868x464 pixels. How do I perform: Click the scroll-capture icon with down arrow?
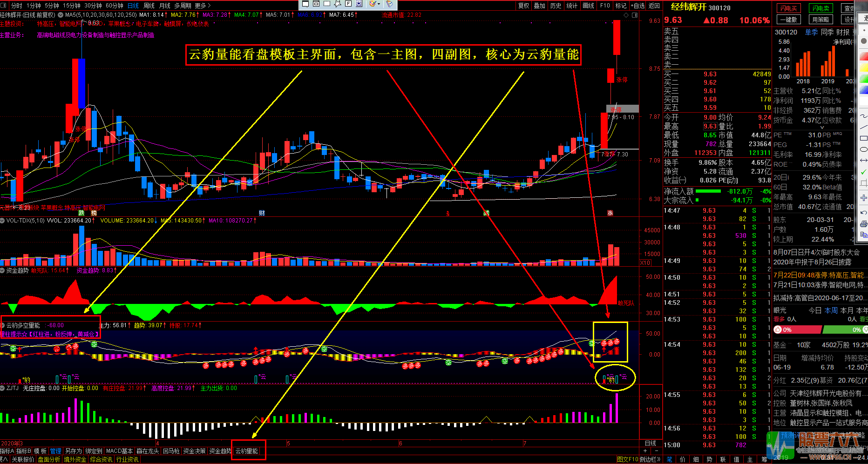pos(359,4)
